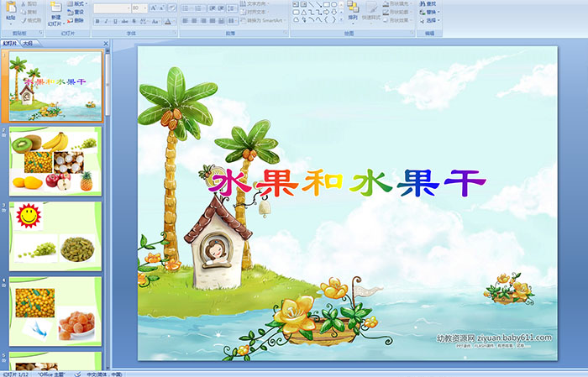Toggle Align Text Left
Image resolution: width=588 pixels, height=377 pixels.
tap(186, 21)
